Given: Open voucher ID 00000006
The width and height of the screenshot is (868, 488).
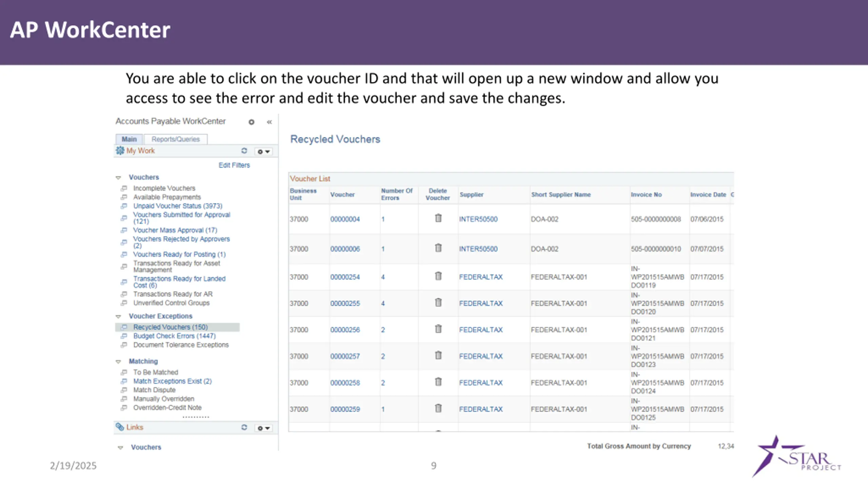Looking at the screenshot, I should [345, 249].
